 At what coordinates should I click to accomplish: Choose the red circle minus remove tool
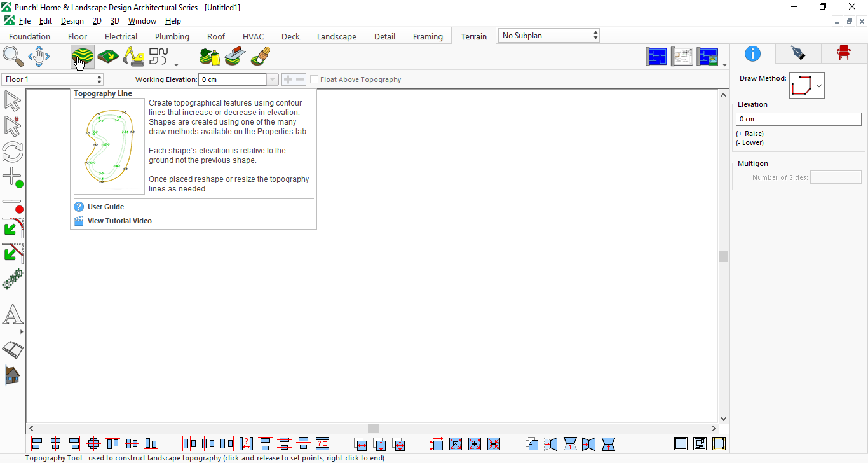tap(13, 205)
